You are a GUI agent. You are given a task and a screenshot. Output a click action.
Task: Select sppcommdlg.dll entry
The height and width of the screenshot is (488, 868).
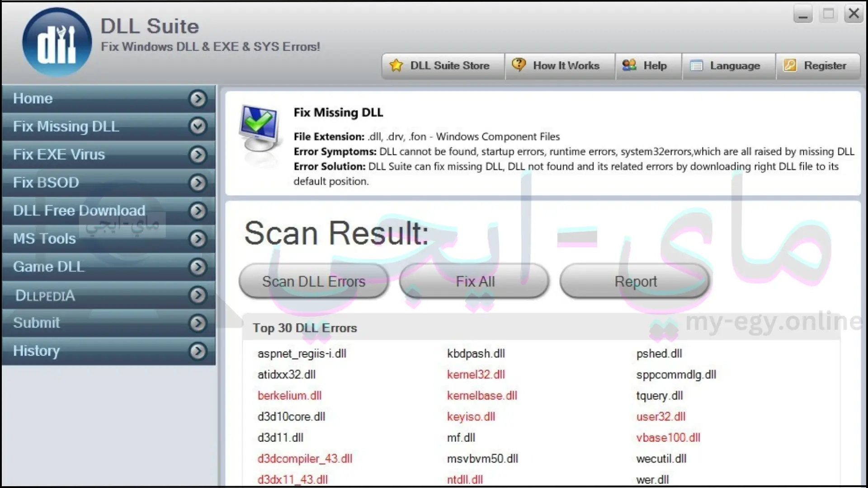676,375
